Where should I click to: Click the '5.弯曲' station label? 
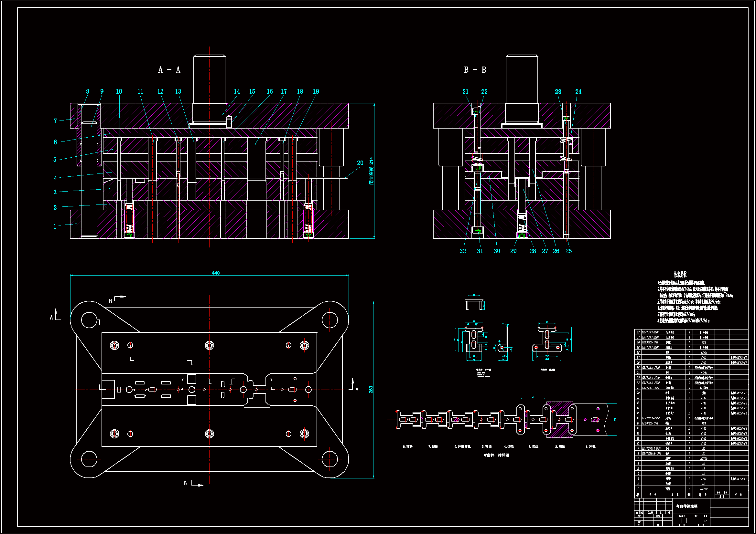487,446
